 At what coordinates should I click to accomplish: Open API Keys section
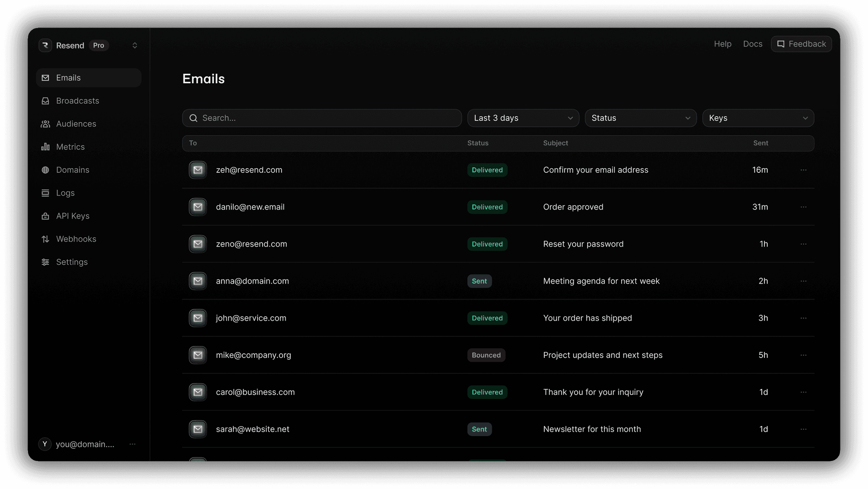click(x=72, y=216)
